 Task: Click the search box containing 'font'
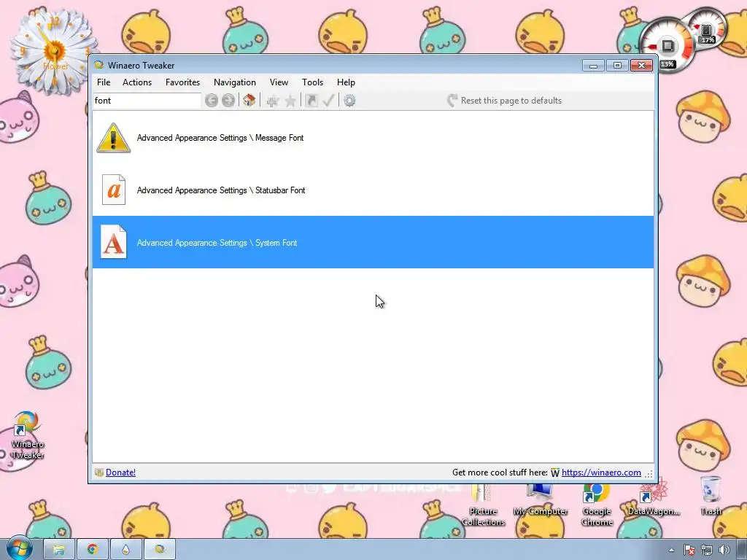point(147,101)
